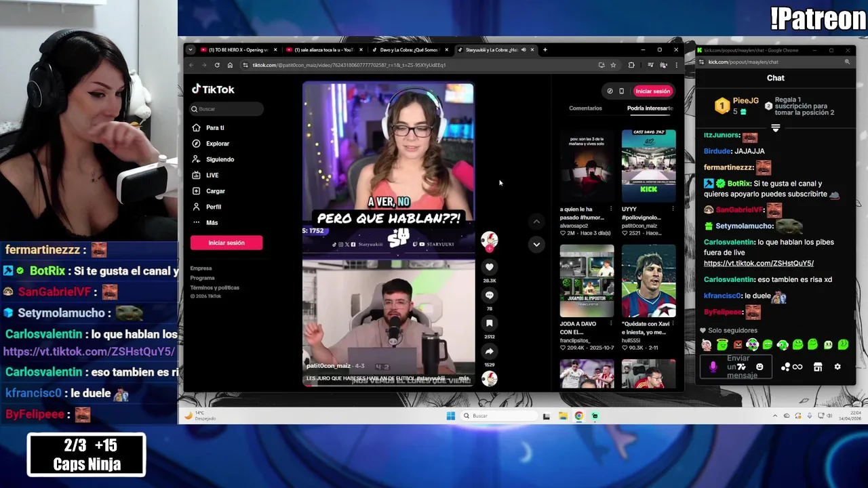Open the Windows Start menu

pos(450,415)
